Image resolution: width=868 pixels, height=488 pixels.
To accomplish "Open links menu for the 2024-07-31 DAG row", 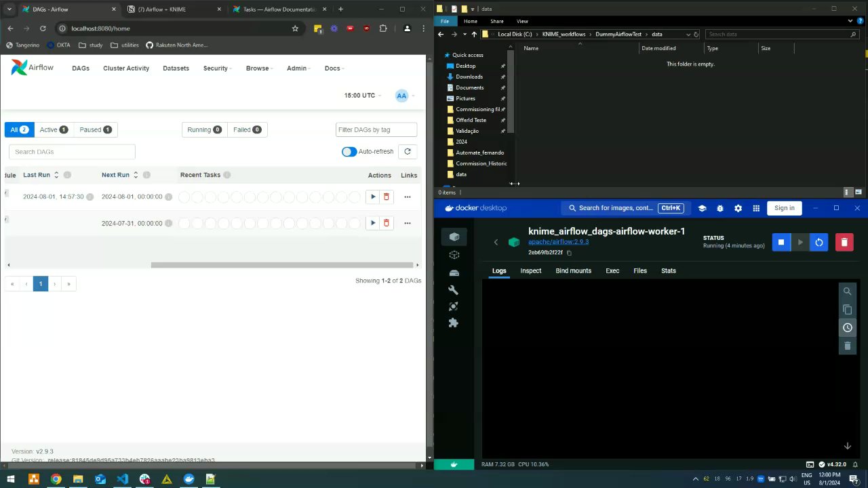I will (408, 223).
